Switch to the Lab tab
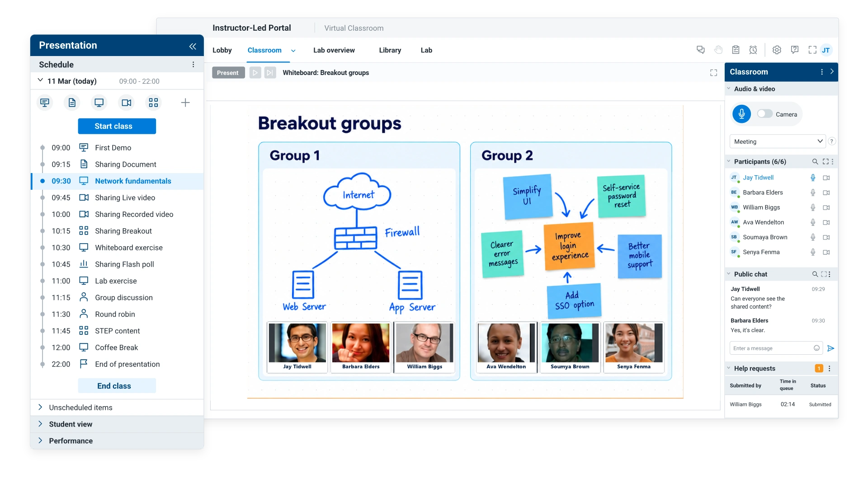The width and height of the screenshot is (868, 488). tap(426, 50)
